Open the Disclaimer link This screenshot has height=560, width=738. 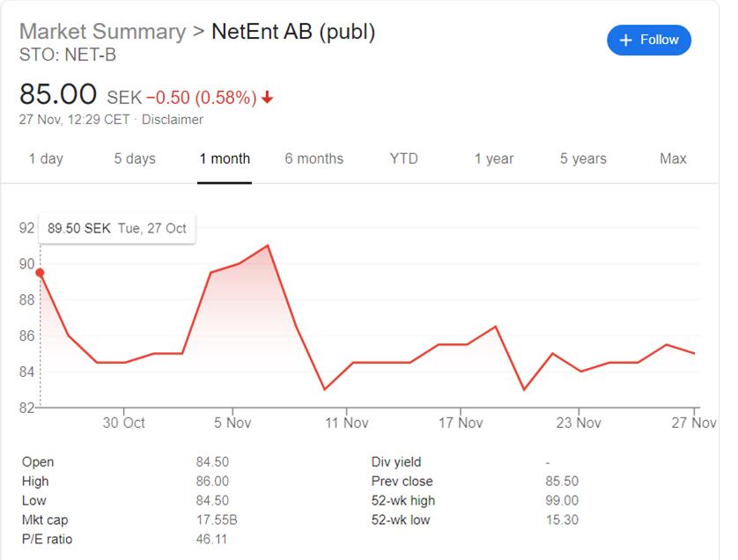(173, 120)
